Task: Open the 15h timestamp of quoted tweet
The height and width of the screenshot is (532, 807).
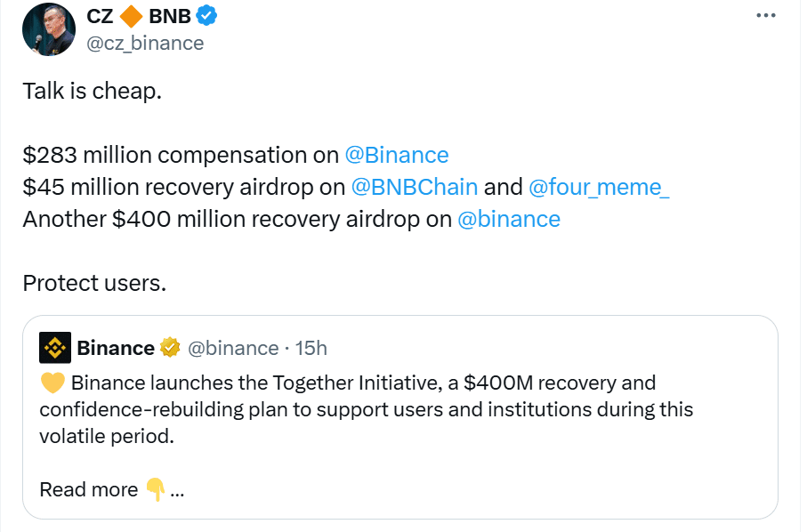Action: tap(311, 348)
